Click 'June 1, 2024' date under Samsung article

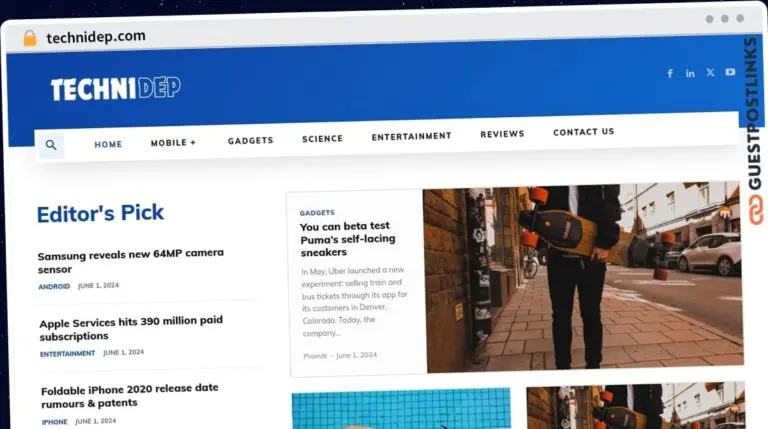(x=98, y=286)
